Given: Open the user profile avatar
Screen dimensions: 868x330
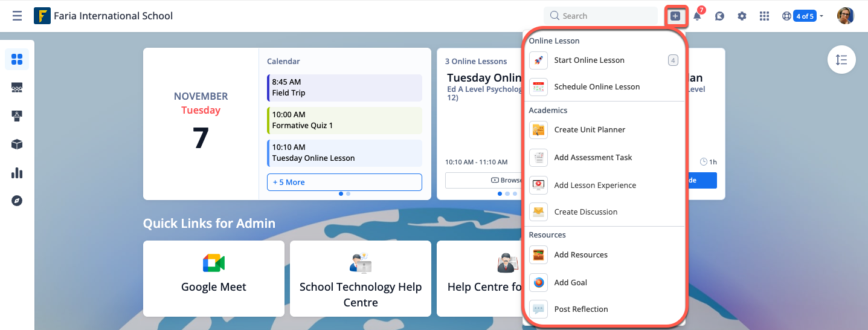Looking at the screenshot, I should [x=846, y=16].
